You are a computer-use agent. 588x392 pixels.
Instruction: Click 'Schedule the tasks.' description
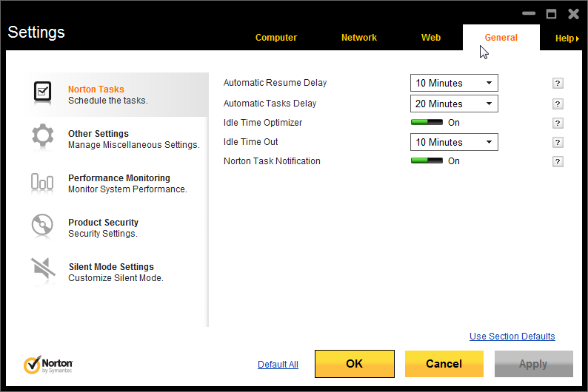107,101
